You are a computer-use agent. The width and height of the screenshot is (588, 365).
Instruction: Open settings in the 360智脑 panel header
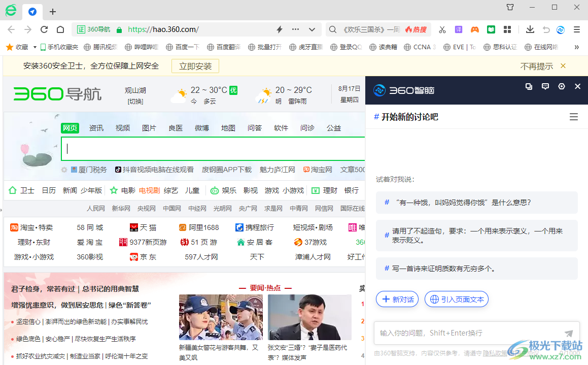point(562,86)
